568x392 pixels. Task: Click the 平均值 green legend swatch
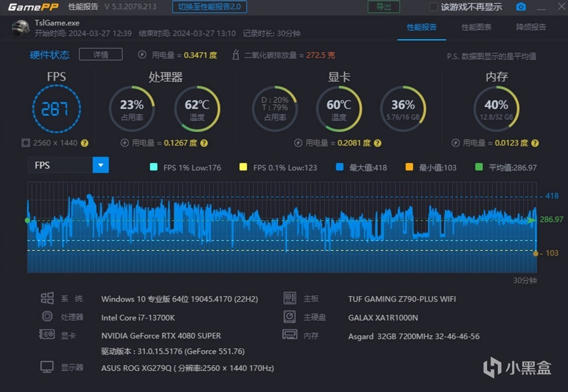[479, 167]
